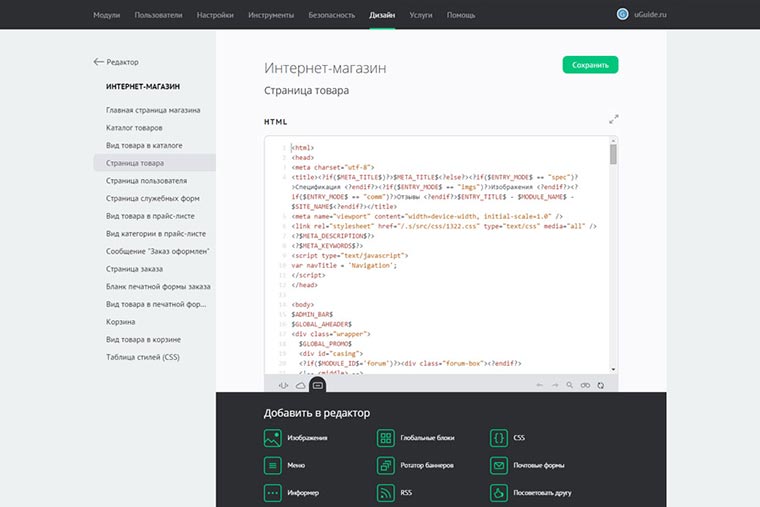Click the Информер three-dots icon
This screenshot has height=507, width=760.
tap(272, 493)
